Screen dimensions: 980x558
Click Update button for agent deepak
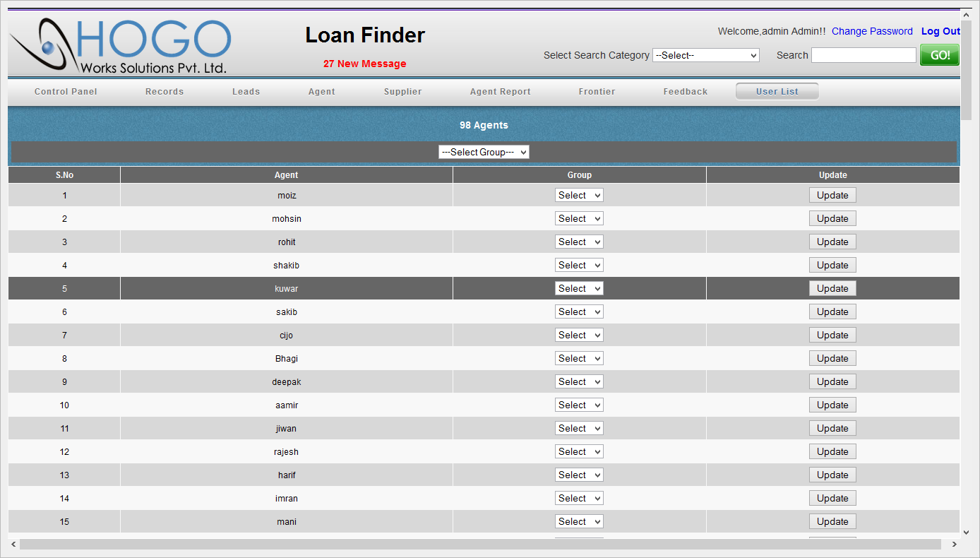point(832,382)
